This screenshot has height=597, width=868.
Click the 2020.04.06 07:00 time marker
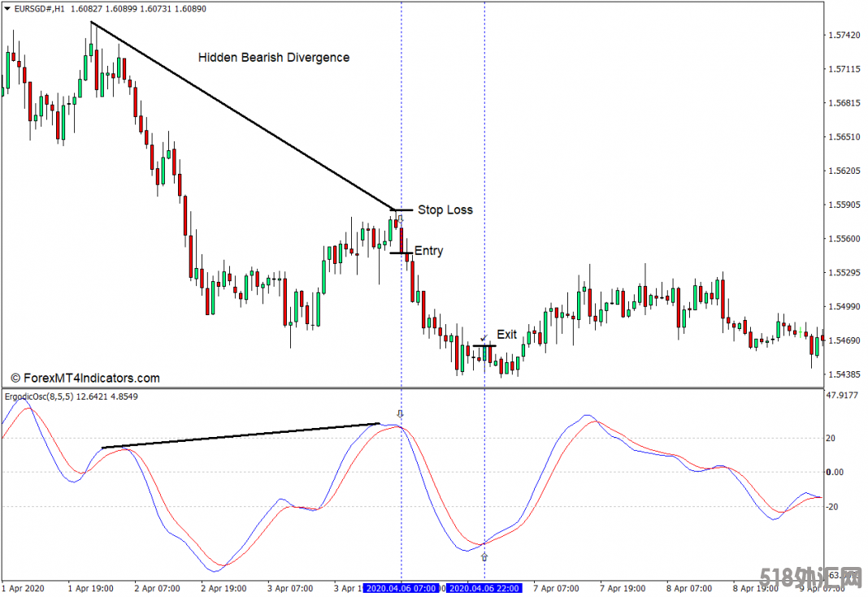tap(401, 588)
